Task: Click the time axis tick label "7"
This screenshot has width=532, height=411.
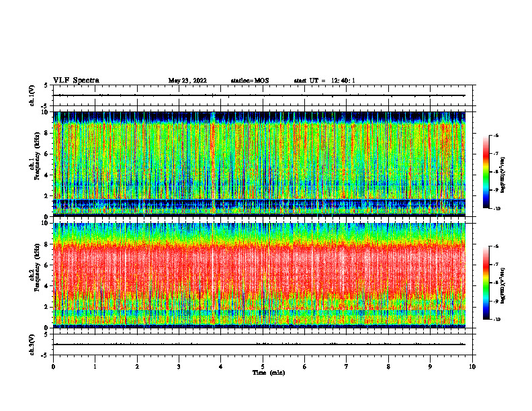Action: coord(347,367)
